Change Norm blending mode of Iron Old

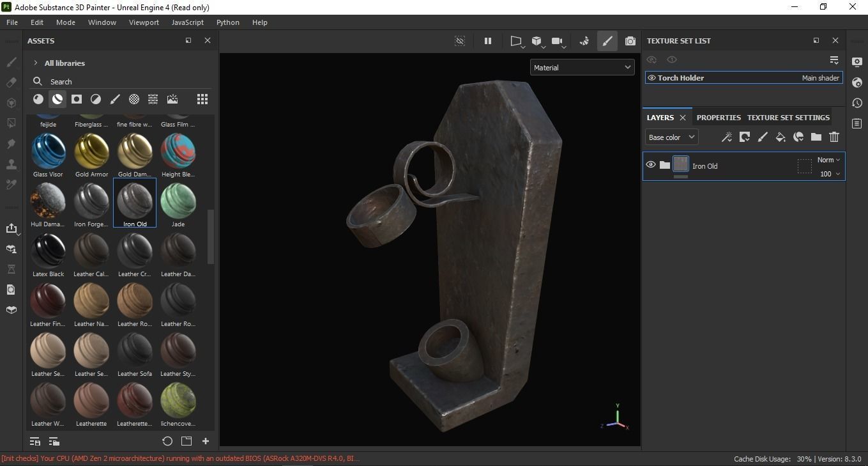click(x=828, y=160)
